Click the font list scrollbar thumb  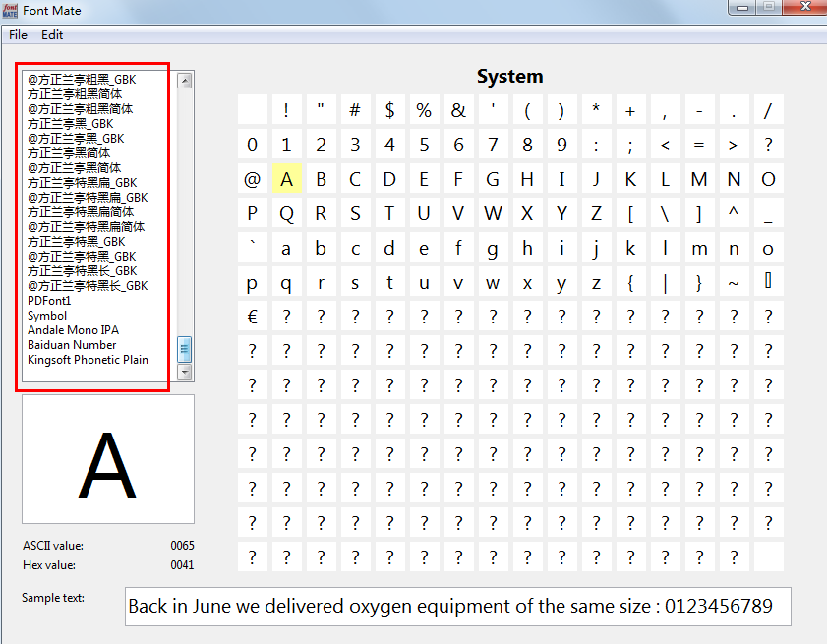(185, 349)
